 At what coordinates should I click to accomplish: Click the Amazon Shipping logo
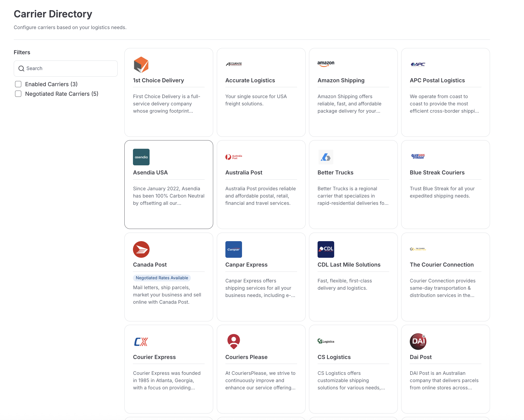point(326,64)
